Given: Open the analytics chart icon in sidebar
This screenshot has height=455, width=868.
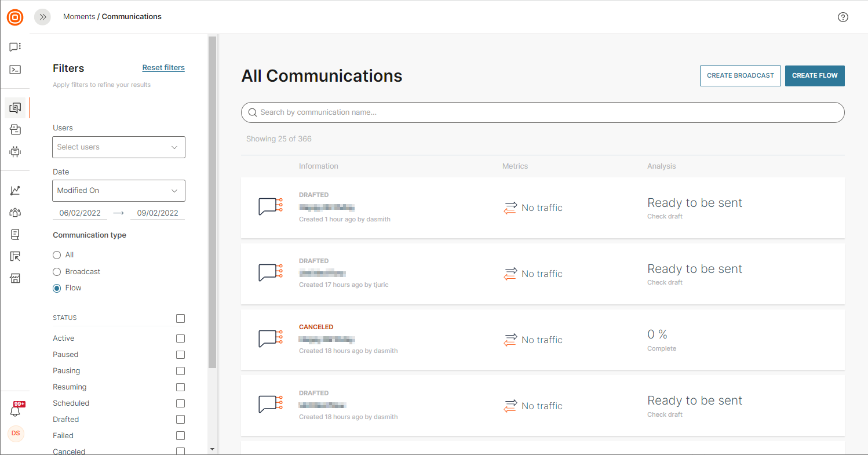Looking at the screenshot, I should (15, 190).
